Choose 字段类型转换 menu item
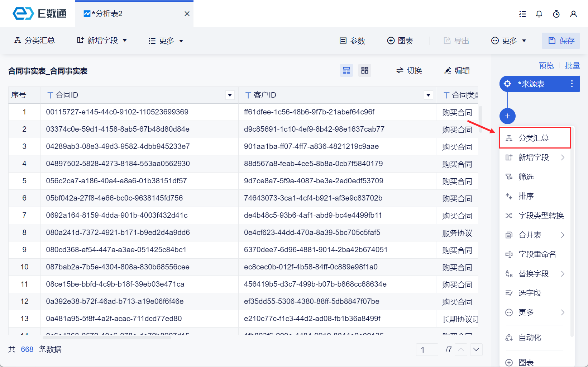 tap(535, 216)
